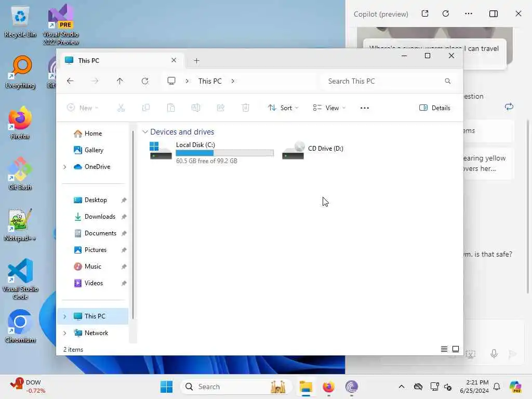532x399 pixels.
Task: Open Notepad++ desktop shortcut
Action: pyautogui.click(x=20, y=224)
